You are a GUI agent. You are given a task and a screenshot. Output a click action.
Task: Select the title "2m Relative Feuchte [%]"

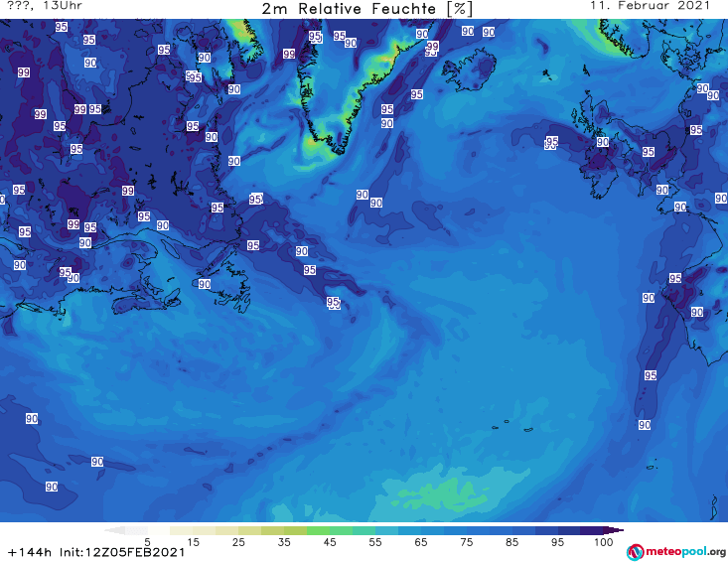click(x=366, y=9)
